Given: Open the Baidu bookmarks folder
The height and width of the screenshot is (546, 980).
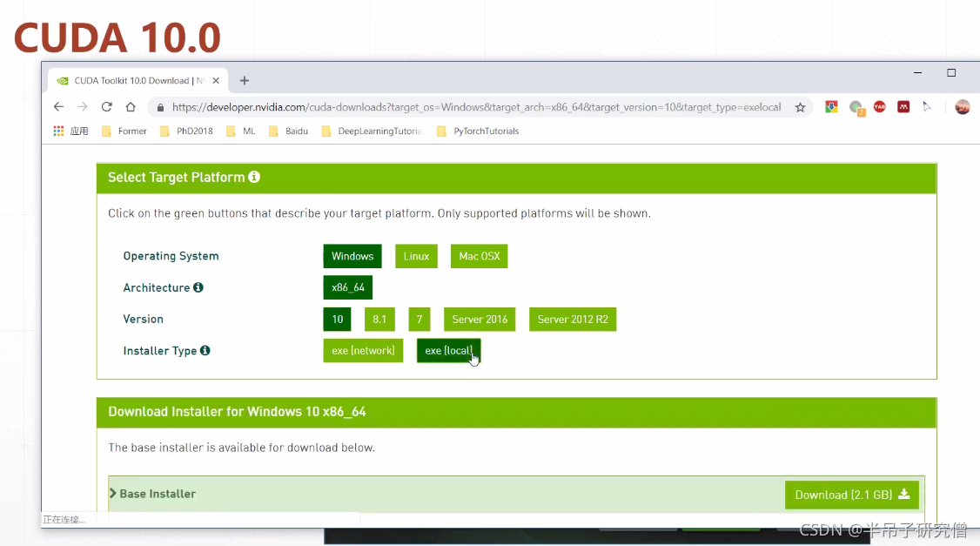Looking at the screenshot, I should [288, 131].
